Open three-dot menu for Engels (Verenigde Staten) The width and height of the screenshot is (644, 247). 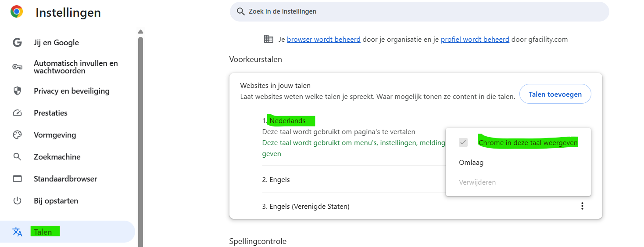(x=582, y=206)
